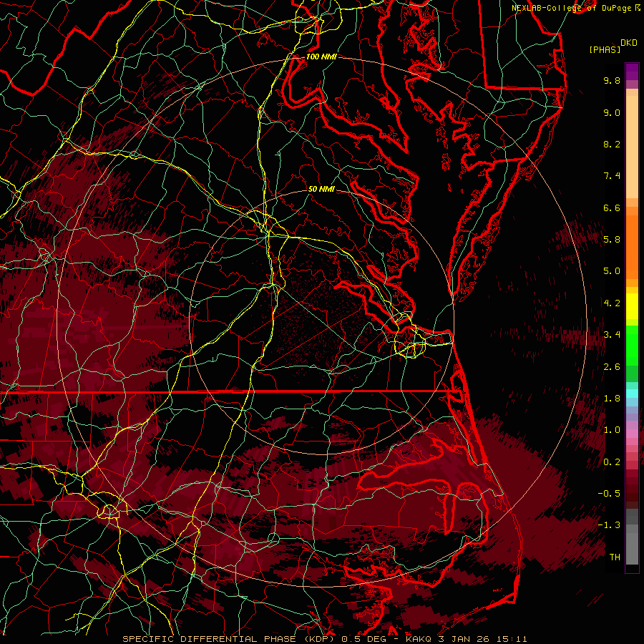Screen dimensions: 644x644
Task: Select the 1.8 value on the scale
Action: pos(612,399)
